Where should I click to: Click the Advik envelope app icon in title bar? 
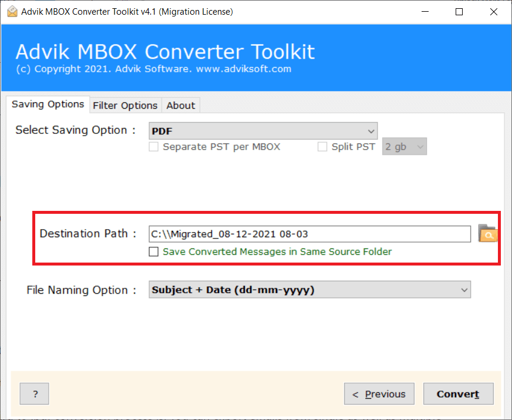point(12,12)
